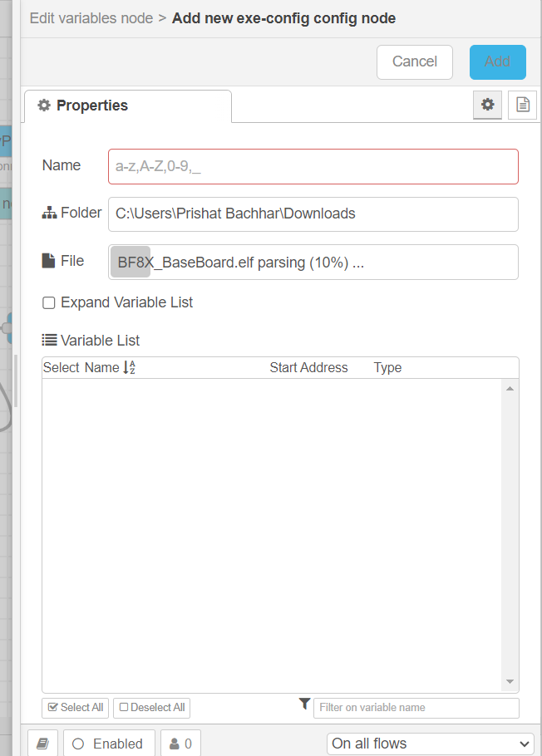Click the File field showing BF8X_BaseBoard.elf
The image size is (542, 756).
(x=313, y=263)
